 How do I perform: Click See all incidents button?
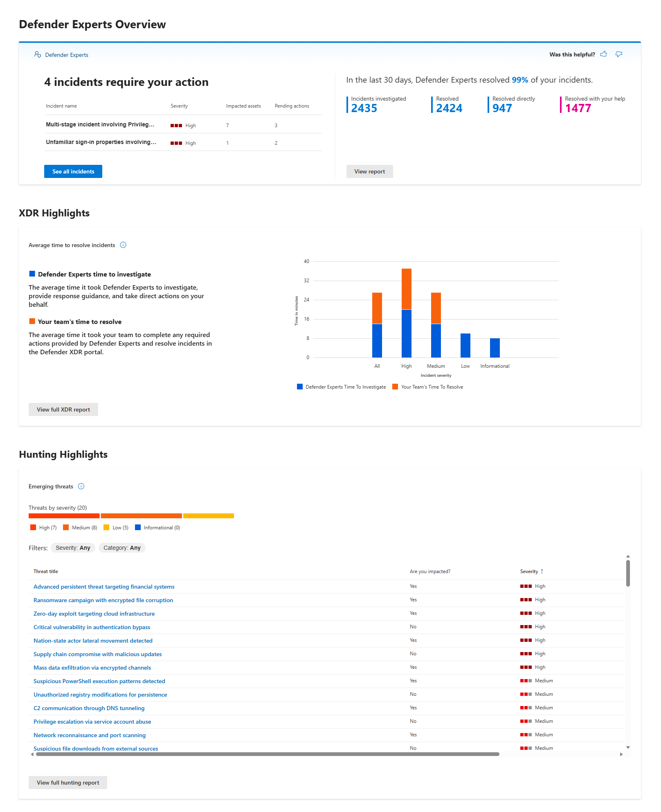coord(73,171)
